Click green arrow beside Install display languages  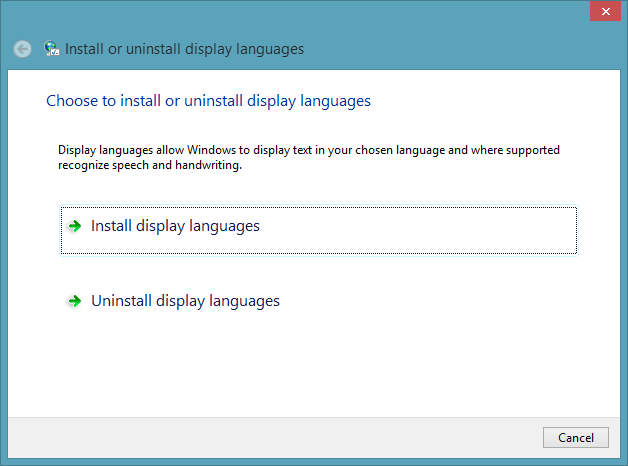pyautogui.click(x=74, y=226)
